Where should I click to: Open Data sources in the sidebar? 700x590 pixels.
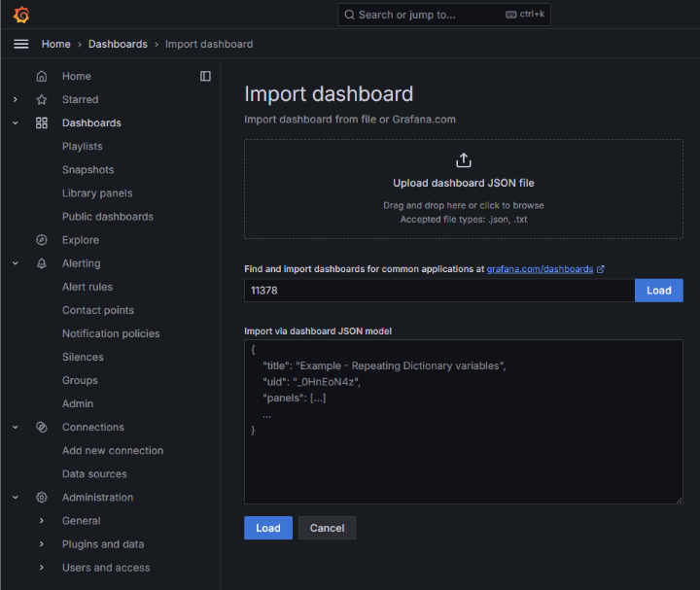click(x=94, y=474)
